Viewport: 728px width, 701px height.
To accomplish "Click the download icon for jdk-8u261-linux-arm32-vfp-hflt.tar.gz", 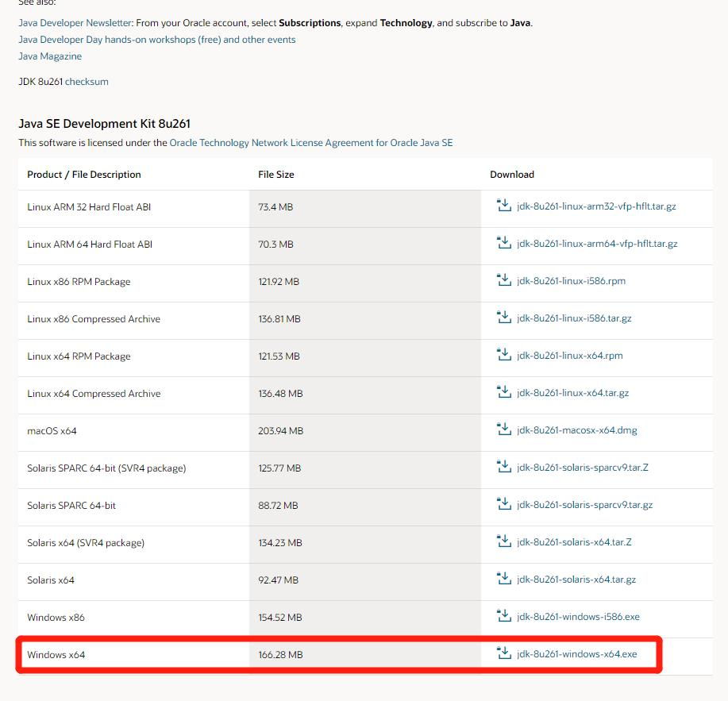I will click(x=504, y=204).
